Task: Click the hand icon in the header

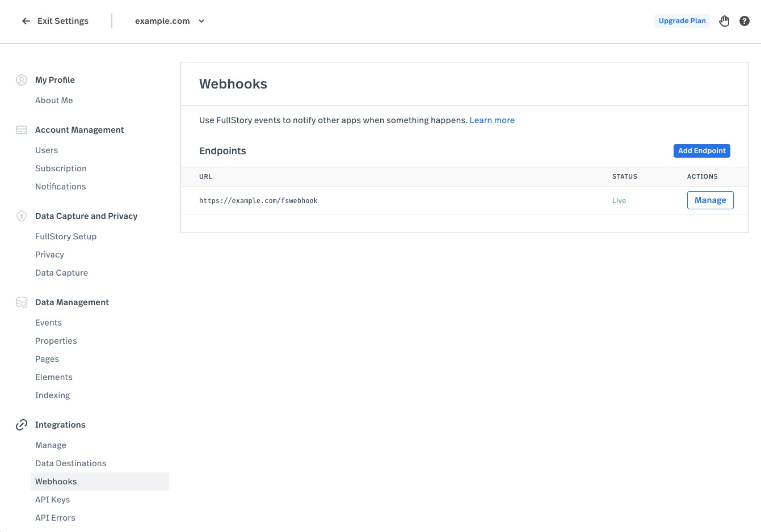Action: [x=724, y=21]
